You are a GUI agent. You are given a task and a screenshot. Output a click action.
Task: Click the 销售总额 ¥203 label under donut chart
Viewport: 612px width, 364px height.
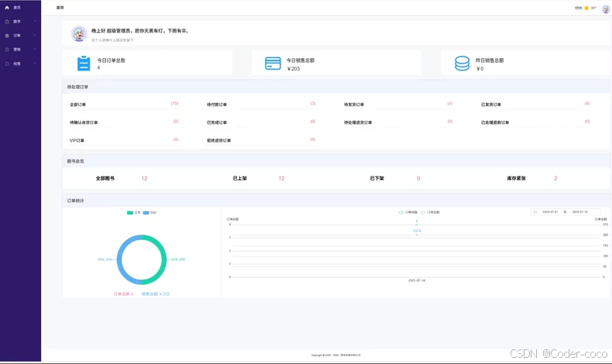(x=156, y=294)
